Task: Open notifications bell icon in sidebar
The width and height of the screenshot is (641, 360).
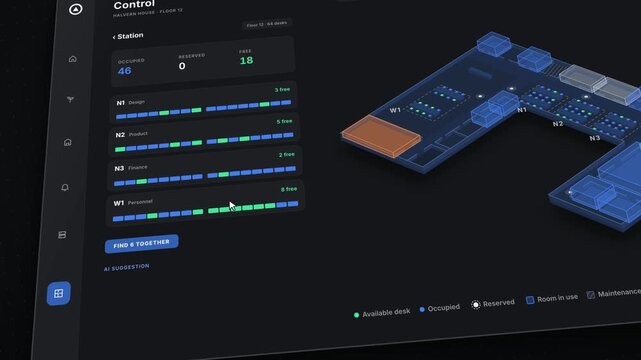Action: click(65, 188)
